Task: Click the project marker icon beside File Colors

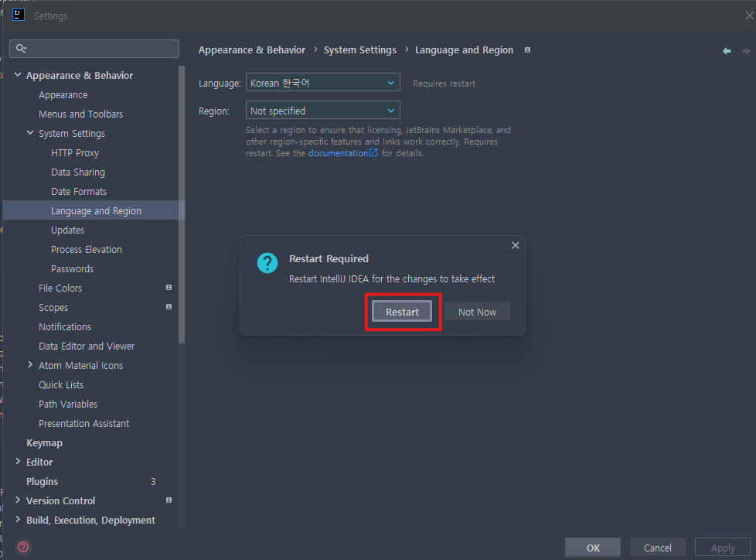Action: coord(169,288)
